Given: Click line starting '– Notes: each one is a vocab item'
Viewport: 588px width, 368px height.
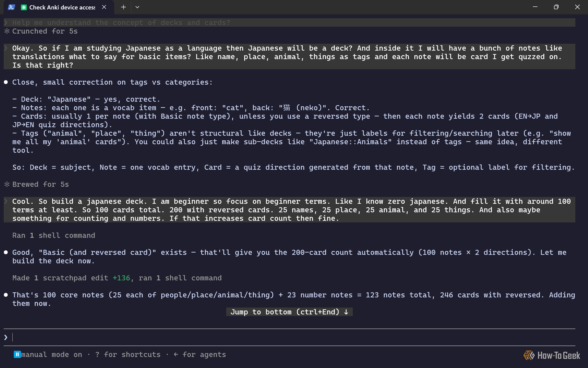Looking at the screenshot, I should coord(191,108).
